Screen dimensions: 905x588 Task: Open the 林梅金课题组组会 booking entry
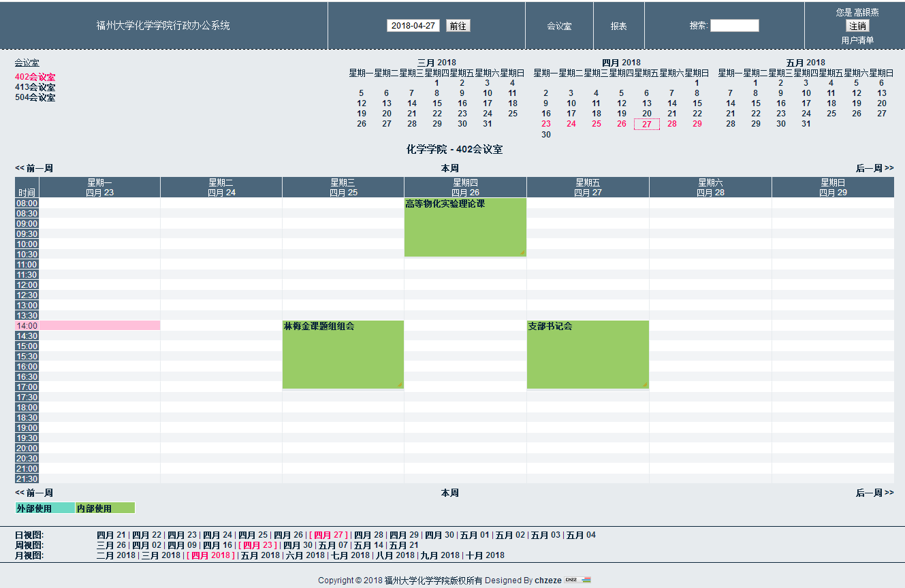(319, 327)
